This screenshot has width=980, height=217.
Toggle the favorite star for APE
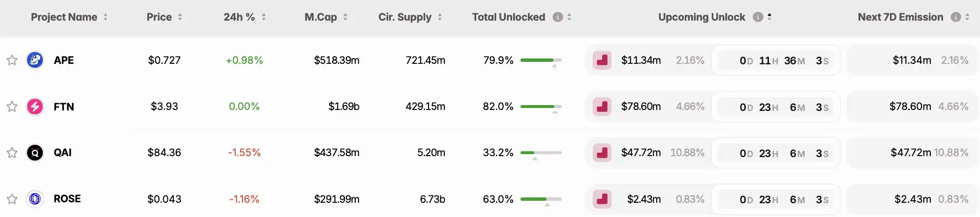click(x=12, y=60)
